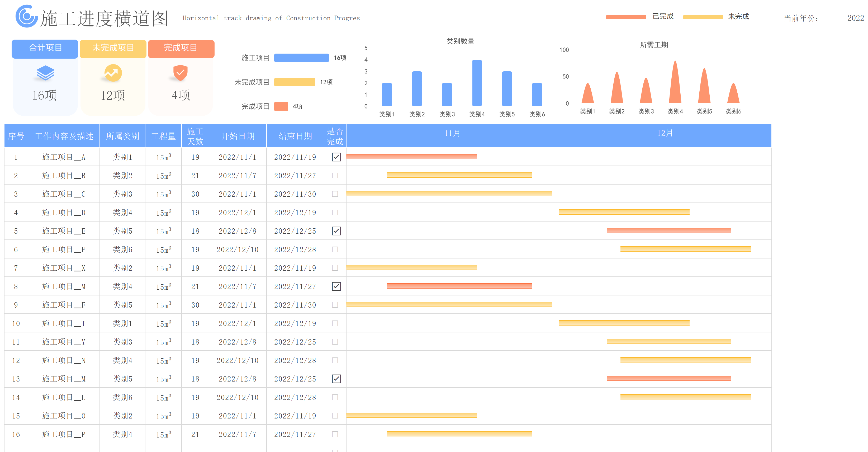The width and height of the screenshot is (868, 452).
Task: Click the 12月 timeline header
Action: click(665, 134)
